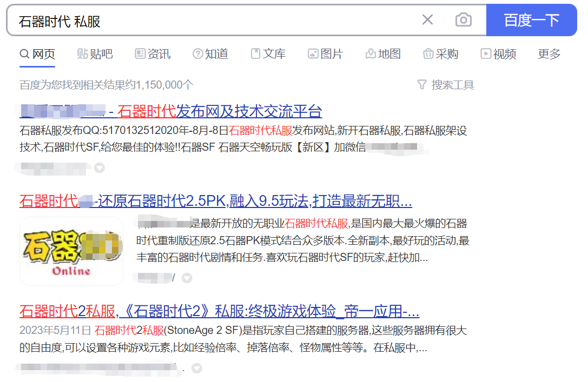Open the 采购 tab
The width and height of the screenshot is (588, 382).
pos(441,54)
